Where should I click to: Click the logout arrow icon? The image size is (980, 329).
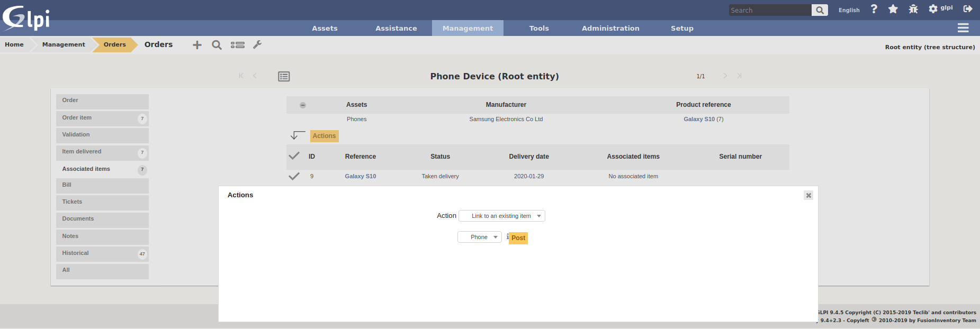[x=967, y=9]
